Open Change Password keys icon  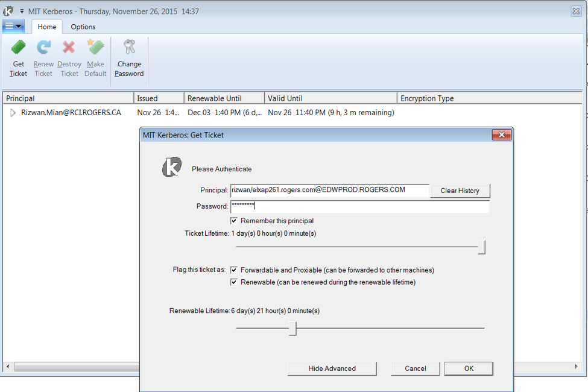tap(130, 47)
